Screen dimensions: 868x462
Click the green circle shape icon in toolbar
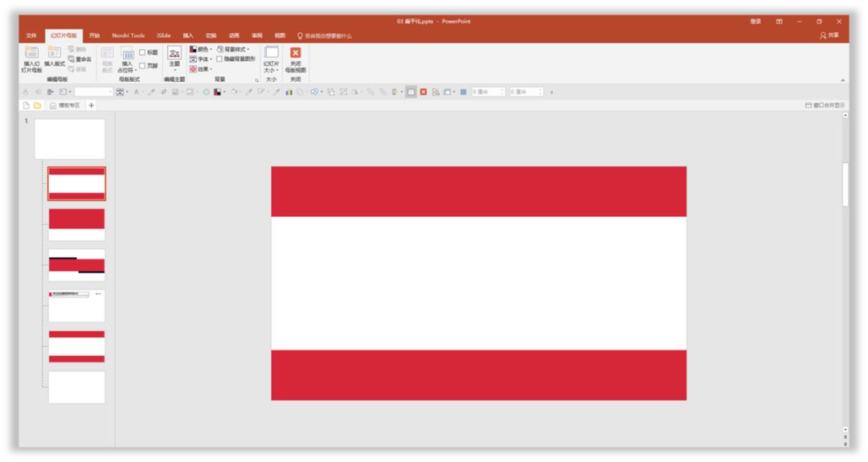[206, 92]
